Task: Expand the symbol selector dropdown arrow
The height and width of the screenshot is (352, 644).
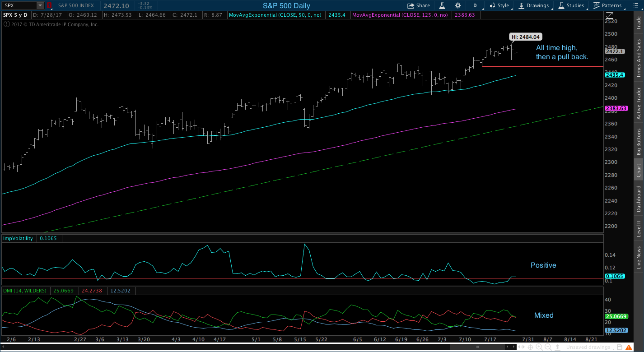Action: pos(40,5)
